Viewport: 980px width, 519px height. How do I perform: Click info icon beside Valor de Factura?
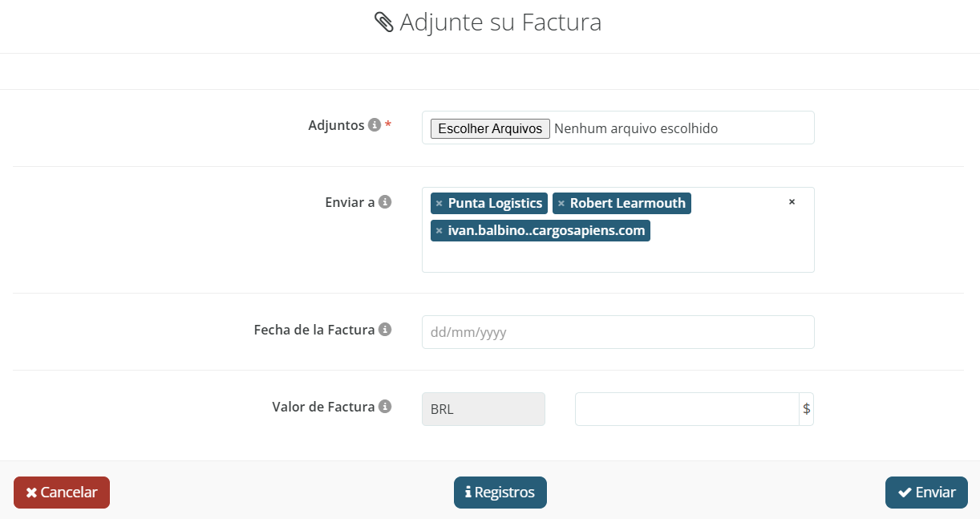coord(385,406)
